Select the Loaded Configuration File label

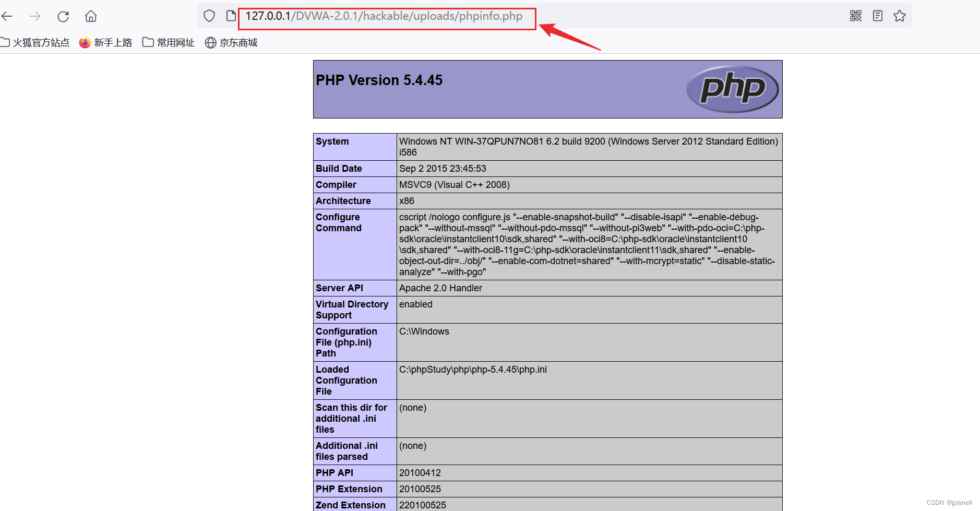pos(346,381)
